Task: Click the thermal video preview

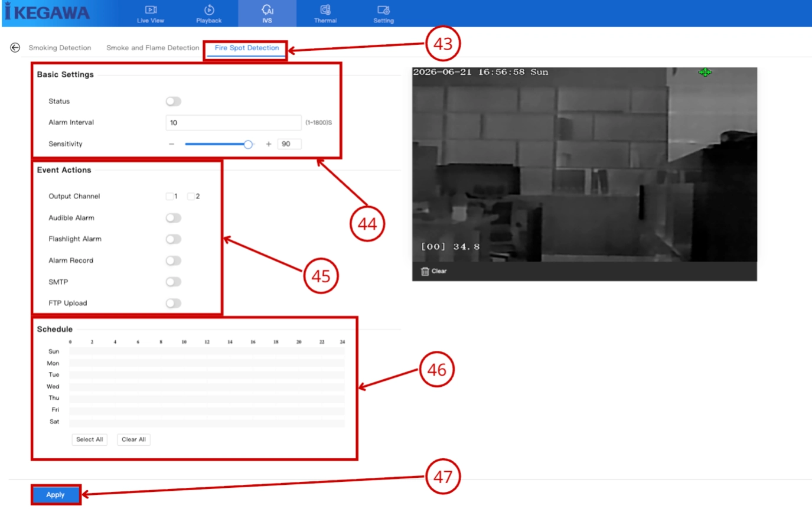Action: coord(585,164)
